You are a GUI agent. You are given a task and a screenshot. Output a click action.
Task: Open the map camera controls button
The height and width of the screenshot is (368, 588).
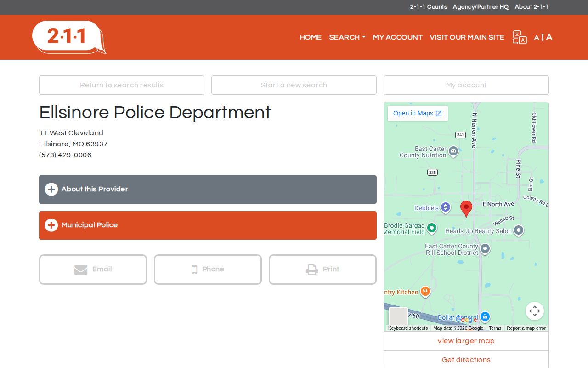[535, 311]
